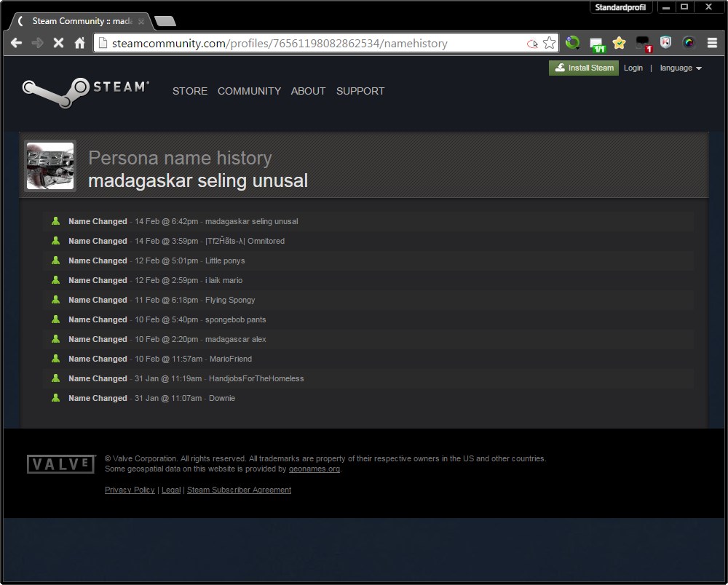Screen dimensions: 728x585
Task: Open the STORE menu
Action: 190,91
